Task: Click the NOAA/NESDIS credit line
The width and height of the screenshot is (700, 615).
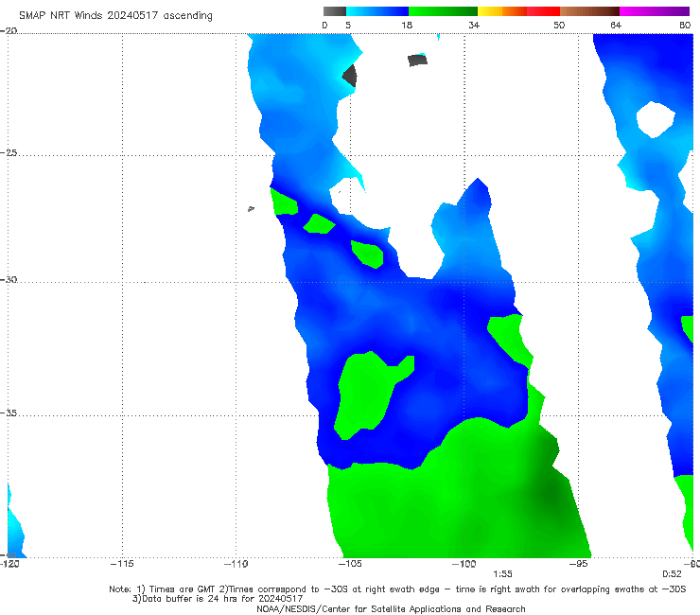Action: pyautogui.click(x=391, y=609)
